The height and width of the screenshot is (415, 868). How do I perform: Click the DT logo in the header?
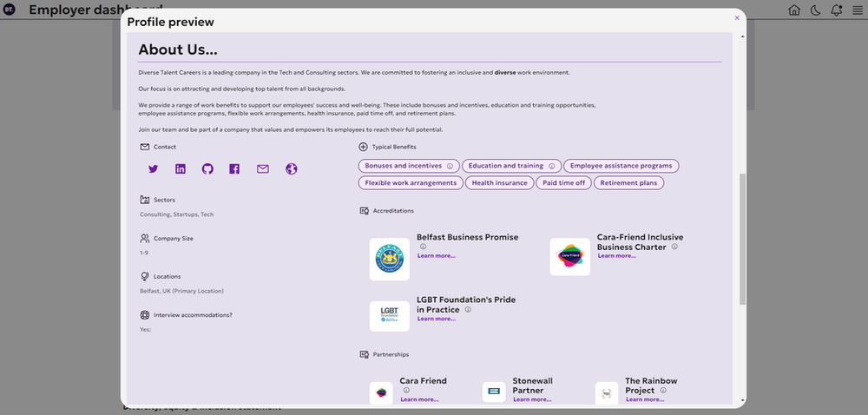10,10
